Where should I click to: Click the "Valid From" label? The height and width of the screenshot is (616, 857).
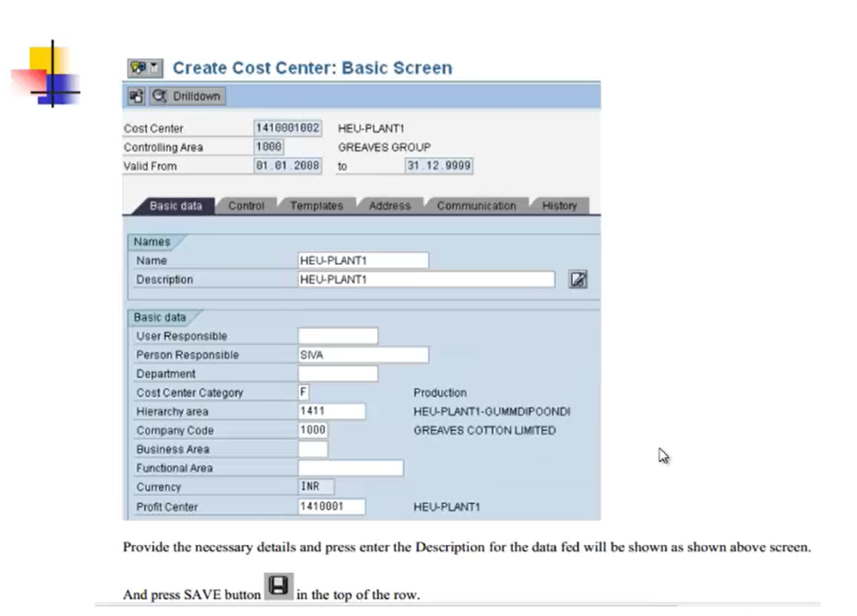(151, 166)
